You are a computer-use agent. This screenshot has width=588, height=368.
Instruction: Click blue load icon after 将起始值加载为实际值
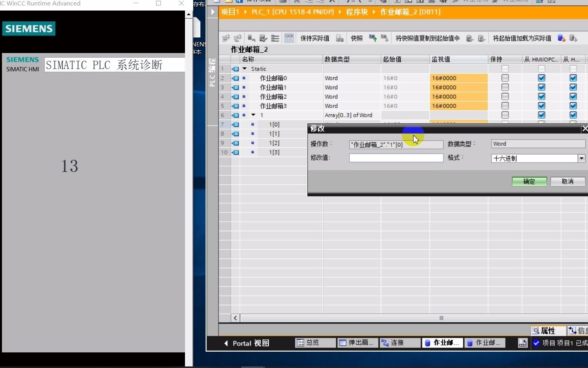click(562, 38)
